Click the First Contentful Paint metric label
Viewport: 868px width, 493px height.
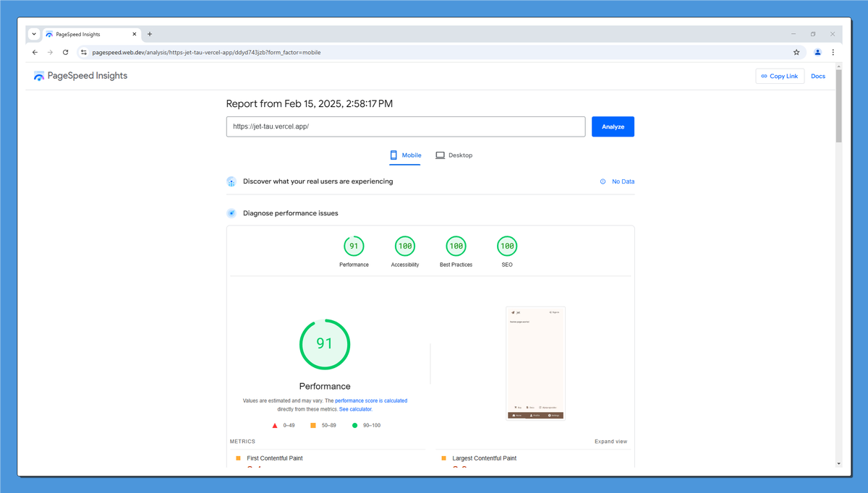275,458
